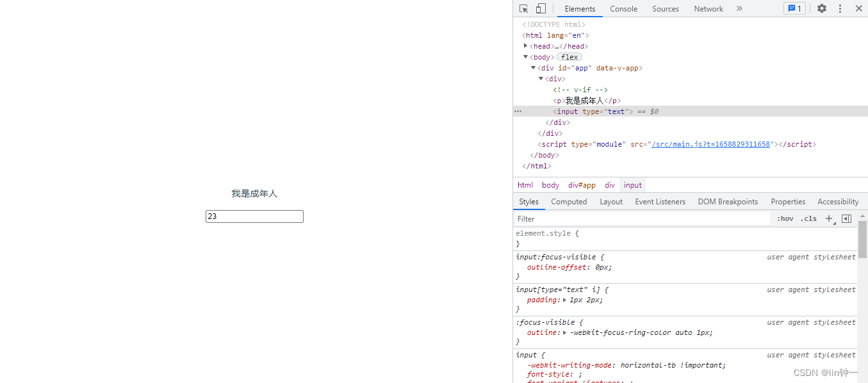Click the issues counter badge
The image size is (868, 383).
click(794, 8)
